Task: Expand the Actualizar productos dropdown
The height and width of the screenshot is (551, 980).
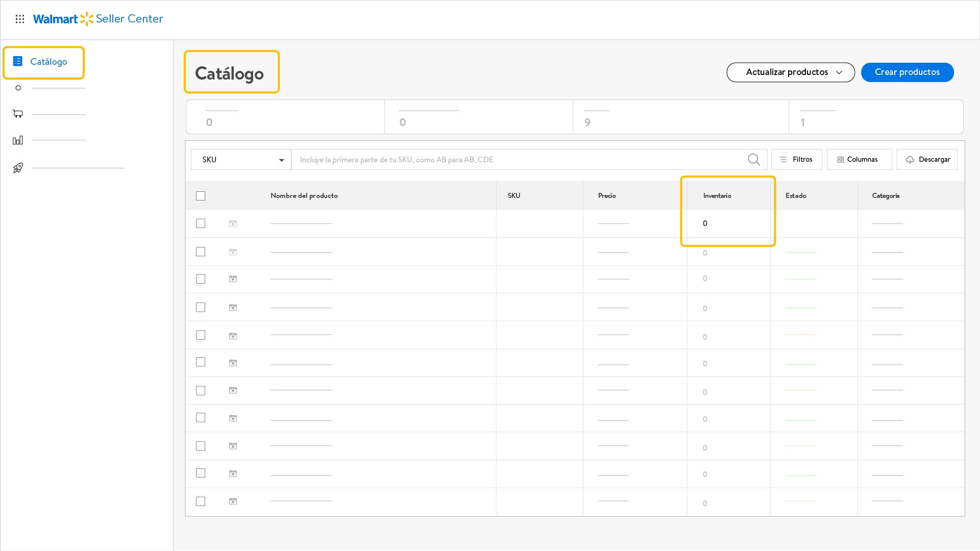Action: point(790,72)
